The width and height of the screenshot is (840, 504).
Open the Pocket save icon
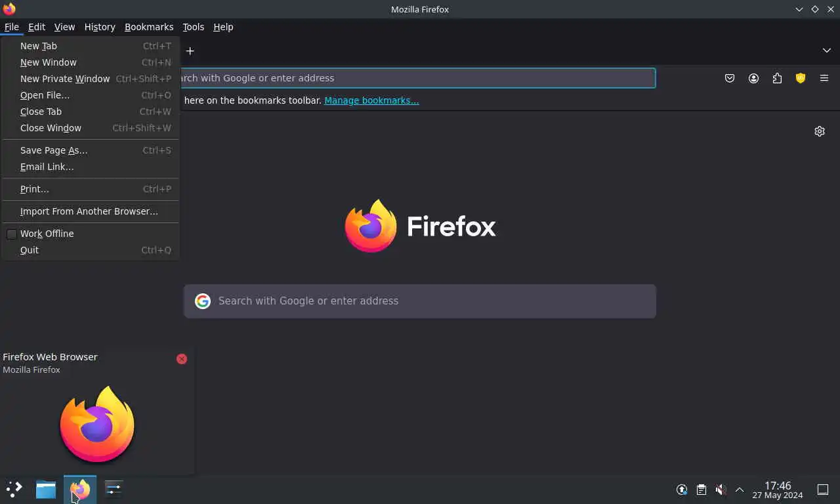730,78
